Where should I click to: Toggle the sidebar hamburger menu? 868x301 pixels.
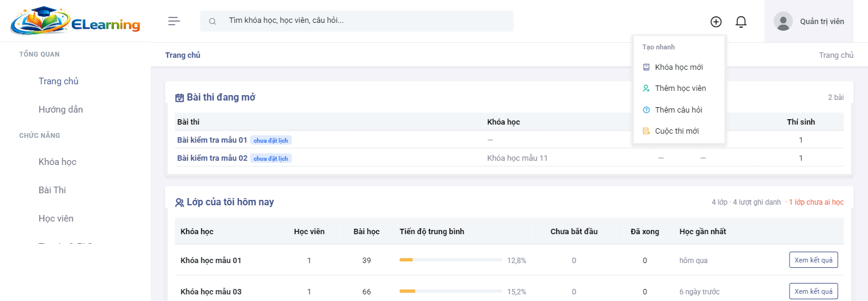[x=174, y=21]
